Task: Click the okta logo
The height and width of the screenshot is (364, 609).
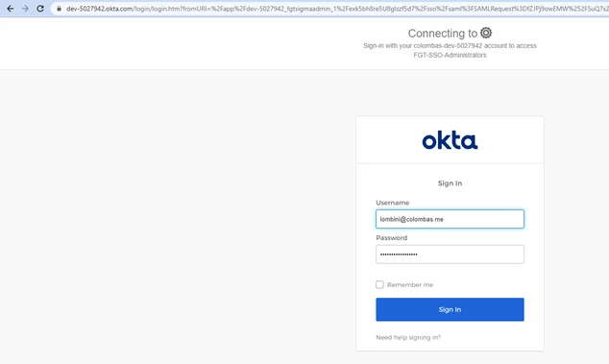Action: click(450, 140)
